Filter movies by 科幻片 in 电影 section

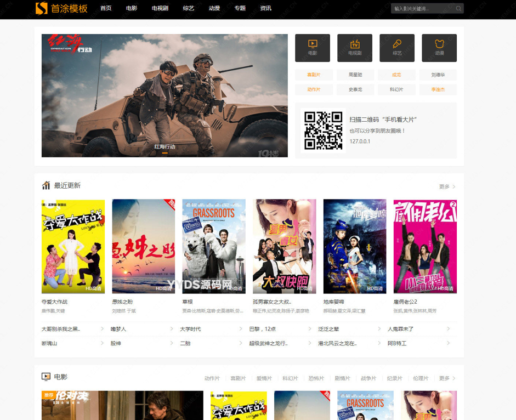click(x=290, y=378)
